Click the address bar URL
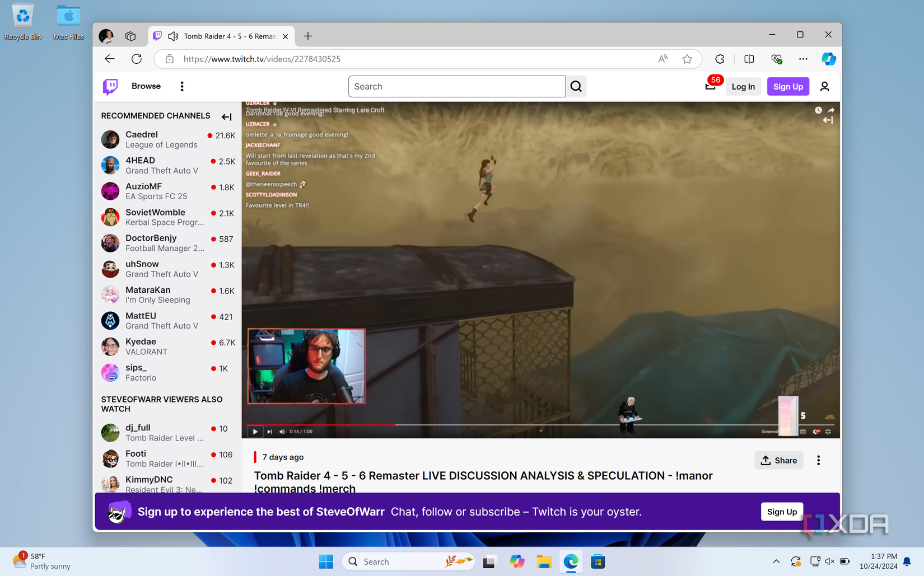The image size is (924, 576). [262, 59]
